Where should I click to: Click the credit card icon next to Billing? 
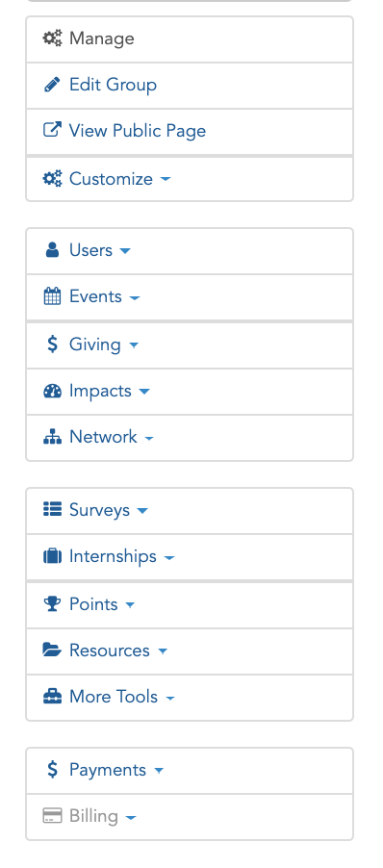(52, 816)
